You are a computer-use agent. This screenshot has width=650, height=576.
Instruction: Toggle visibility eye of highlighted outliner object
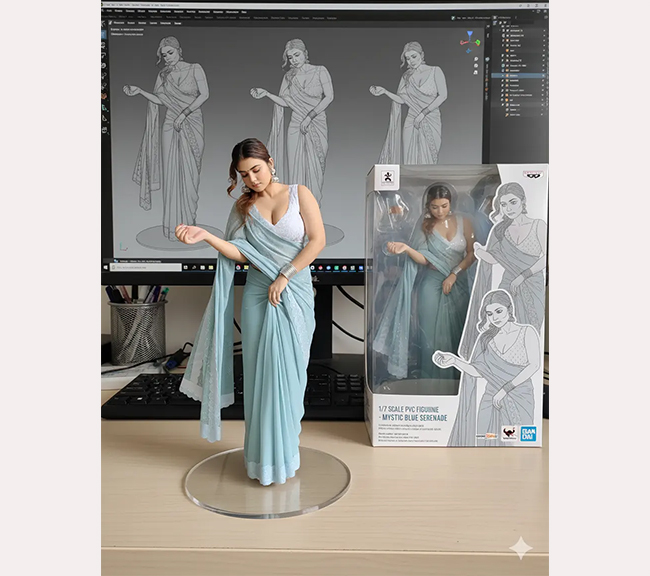[x=542, y=76]
